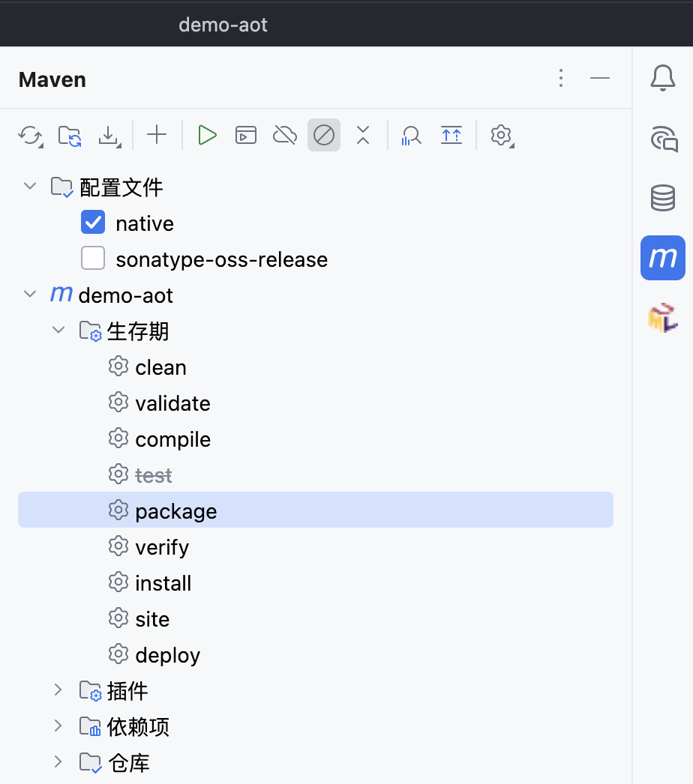Screen dimensions: 693x784
Task: Execute a Maven goal via the terminal icon
Action: 245,135
